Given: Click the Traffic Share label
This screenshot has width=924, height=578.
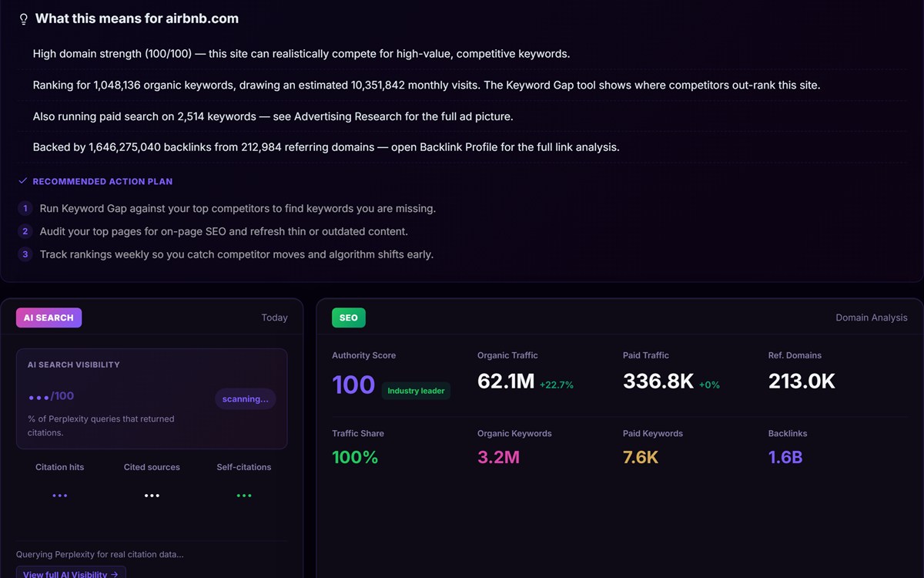Looking at the screenshot, I should 358,433.
